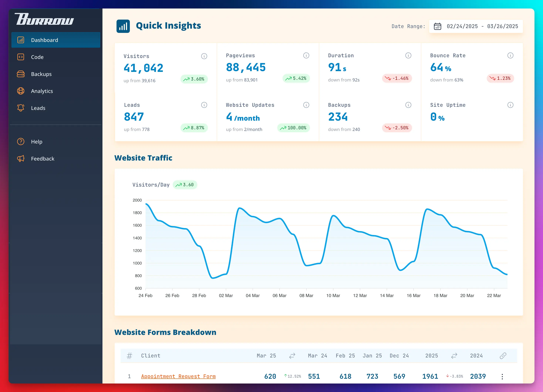This screenshot has width=543, height=392.
Task: Go to Backups in the sidebar
Action: [56, 74]
